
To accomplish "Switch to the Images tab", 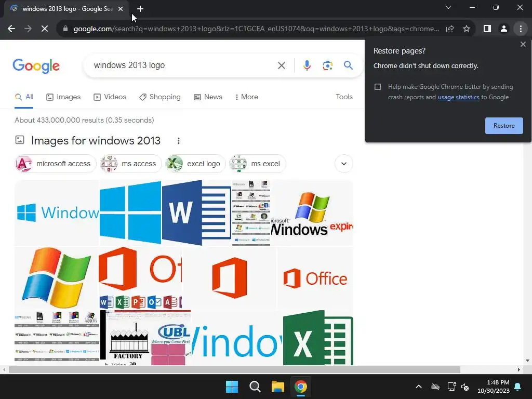I will point(63,97).
